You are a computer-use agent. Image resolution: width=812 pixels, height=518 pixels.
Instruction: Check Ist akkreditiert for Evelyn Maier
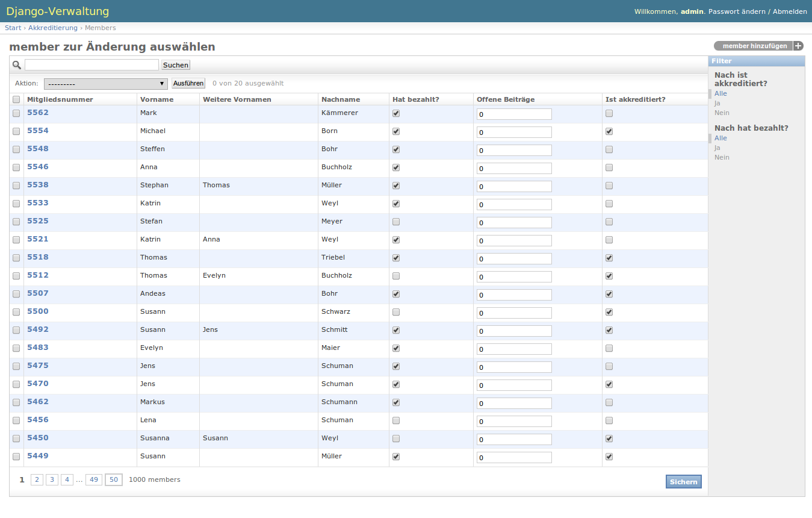click(x=609, y=348)
